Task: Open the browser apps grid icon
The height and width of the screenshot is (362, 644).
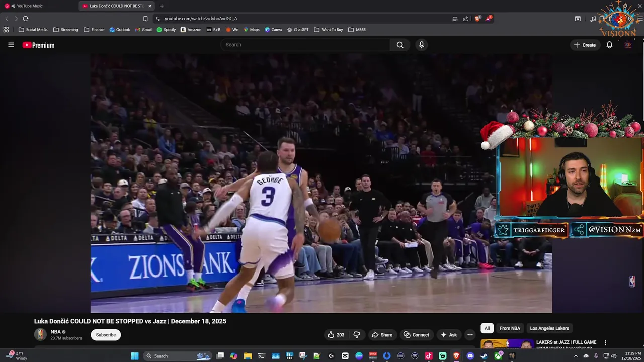Action: 6,30
